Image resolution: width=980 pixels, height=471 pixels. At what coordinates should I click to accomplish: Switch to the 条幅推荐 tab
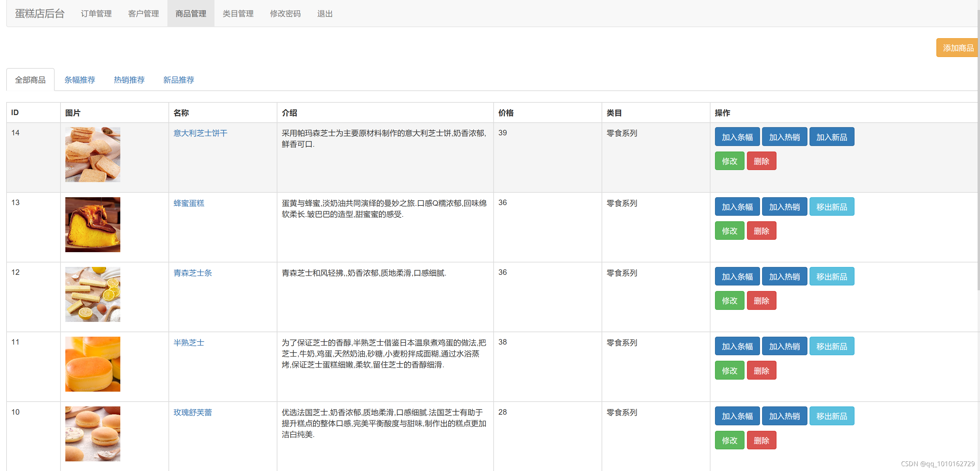tap(79, 80)
